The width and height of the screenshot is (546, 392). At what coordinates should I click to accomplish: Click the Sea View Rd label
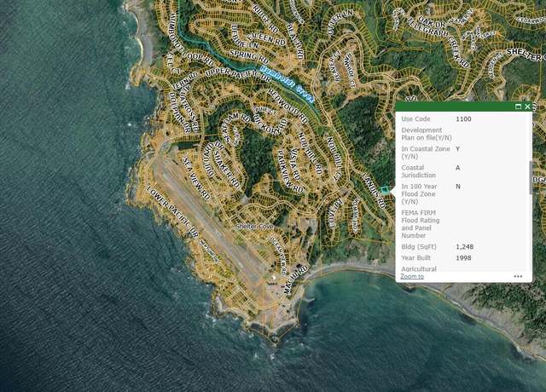(196, 178)
